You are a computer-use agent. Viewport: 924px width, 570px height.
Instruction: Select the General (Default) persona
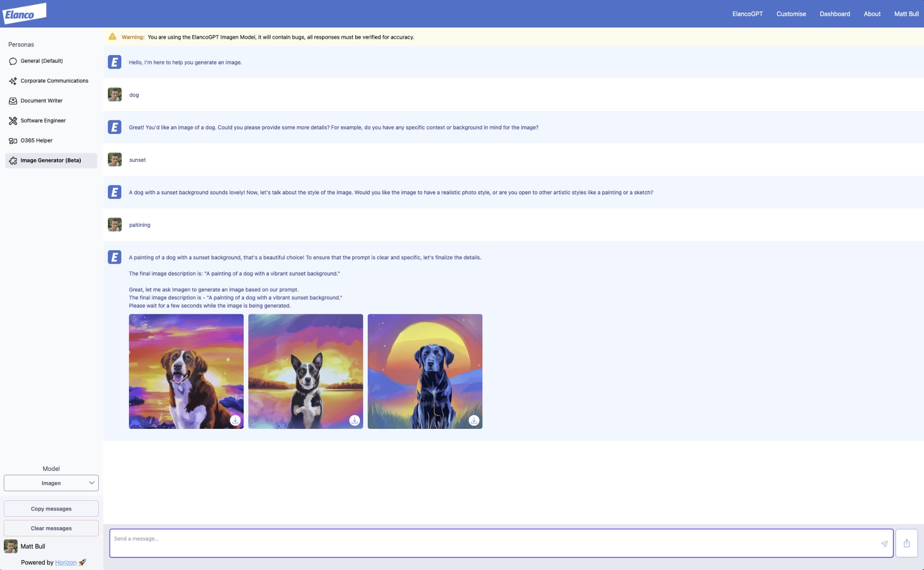(x=42, y=61)
